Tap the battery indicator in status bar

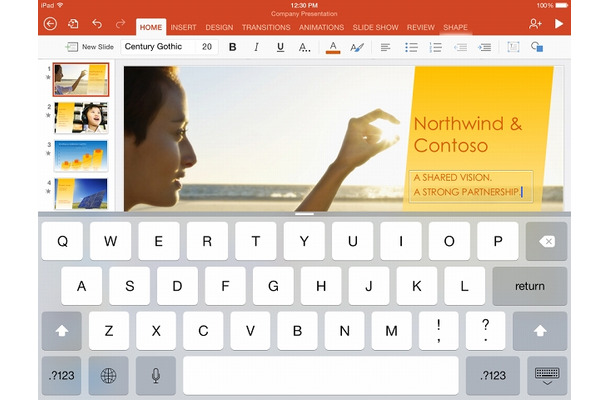562,5
